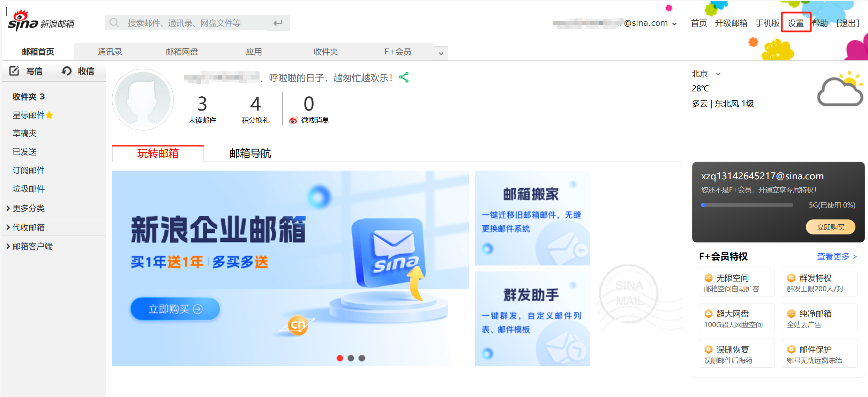Select the first red carousel dot
Image resolution: width=868 pixels, height=397 pixels.
point(340,358)
